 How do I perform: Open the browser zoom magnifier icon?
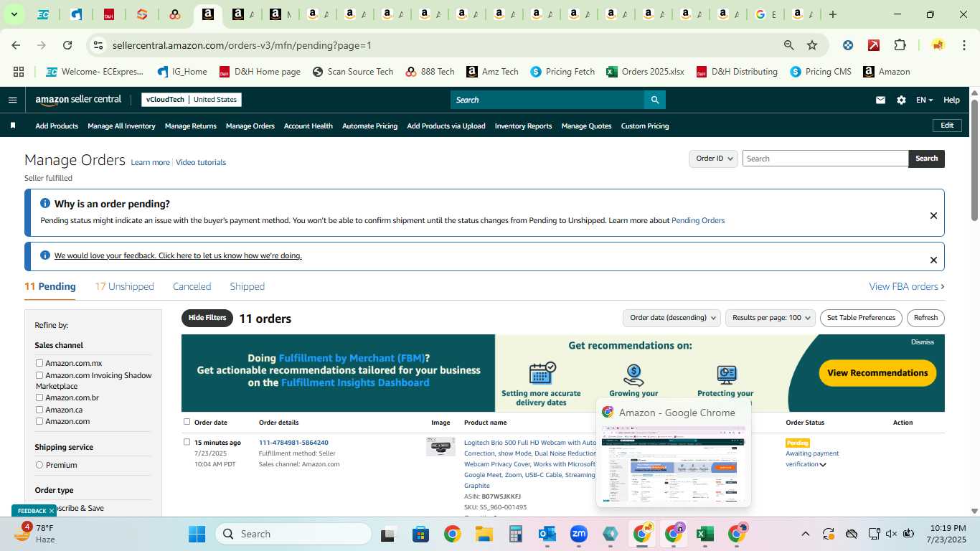789,45
